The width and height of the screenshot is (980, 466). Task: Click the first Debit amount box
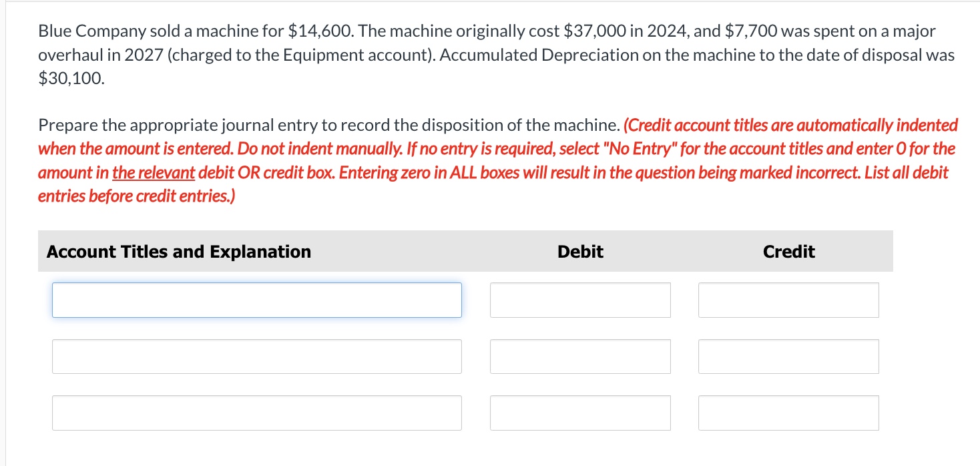580,300
